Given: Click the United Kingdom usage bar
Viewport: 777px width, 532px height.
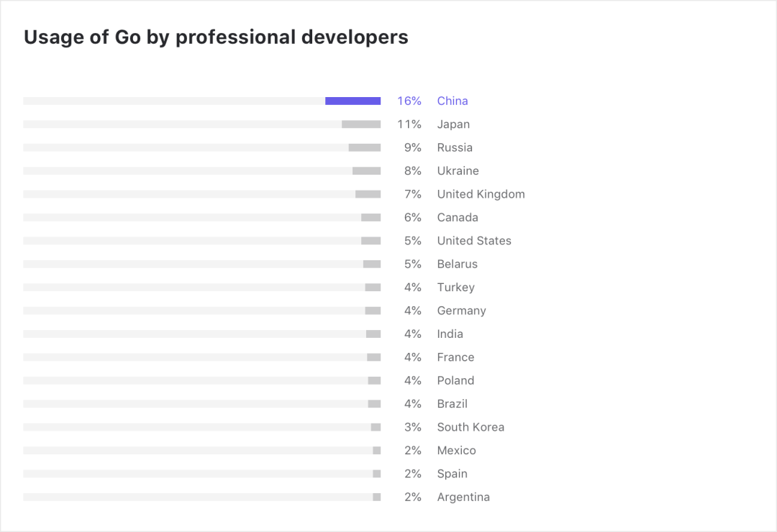Looking at the screenshot, I should 368,194.
